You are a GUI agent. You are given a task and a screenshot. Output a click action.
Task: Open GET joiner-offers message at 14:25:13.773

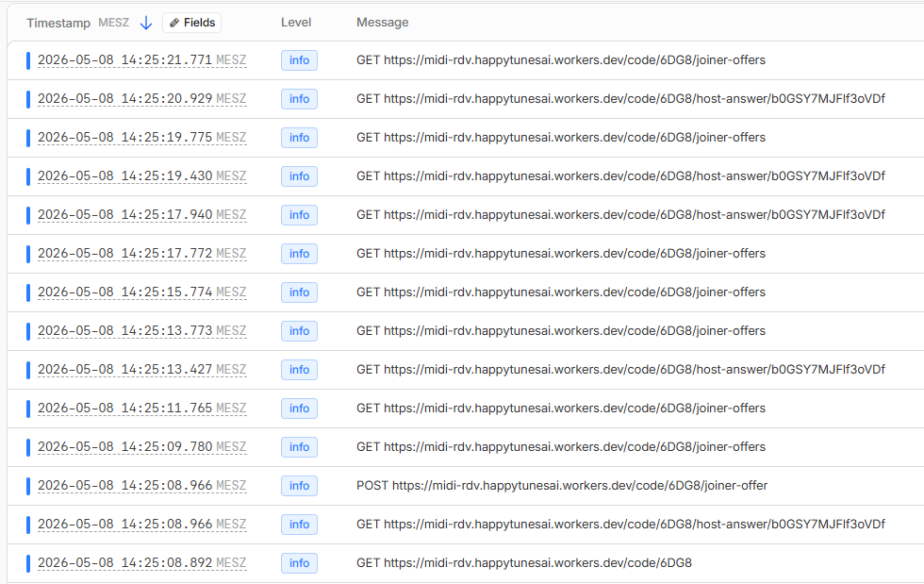point(561,331)
